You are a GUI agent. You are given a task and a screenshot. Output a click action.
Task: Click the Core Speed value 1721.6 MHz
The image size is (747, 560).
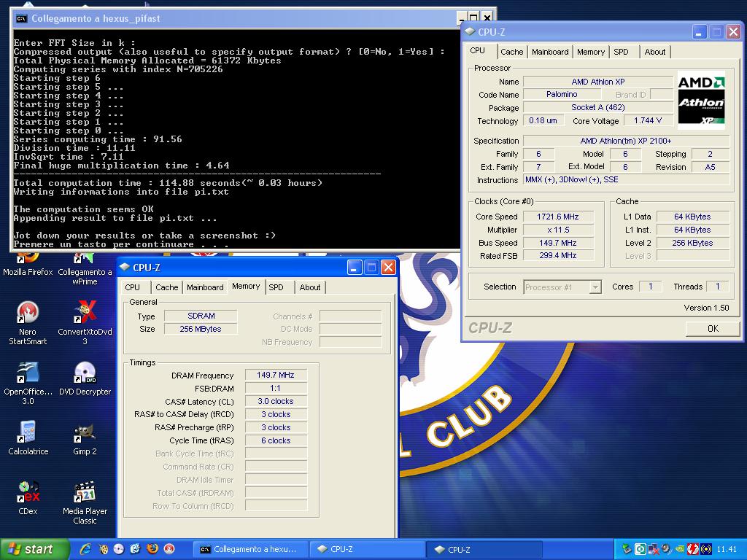pos(558,217)
